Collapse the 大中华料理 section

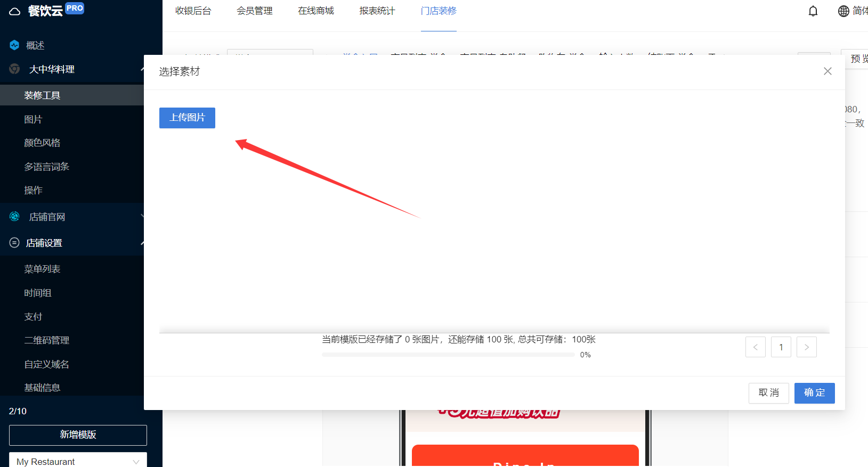[142, 69]
